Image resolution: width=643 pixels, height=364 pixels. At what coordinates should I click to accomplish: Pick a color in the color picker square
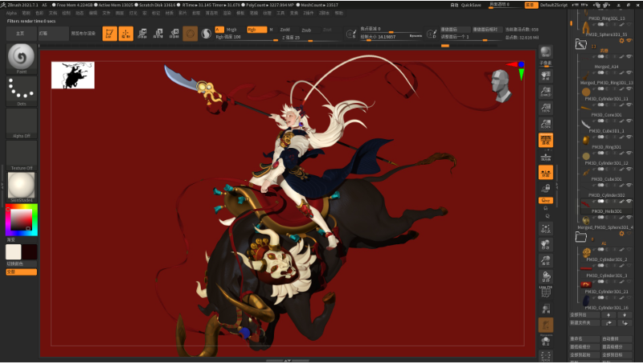coord(20,218)
